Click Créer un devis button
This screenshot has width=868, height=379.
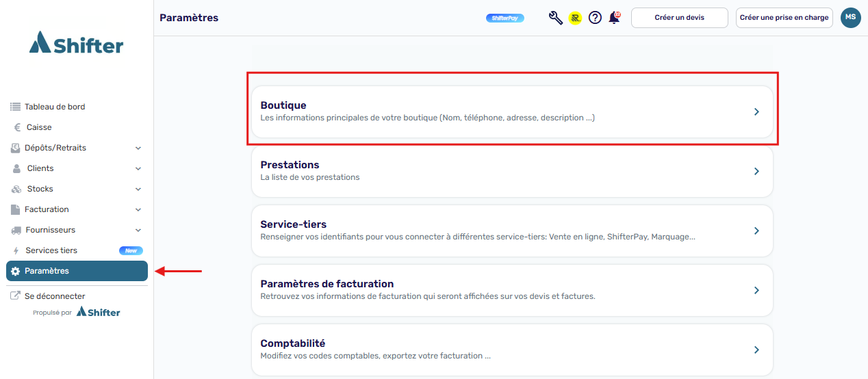tap(679, 18)
